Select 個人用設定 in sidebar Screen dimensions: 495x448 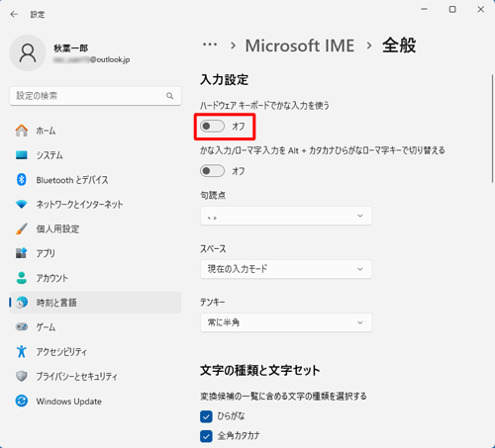click(95, 228)
